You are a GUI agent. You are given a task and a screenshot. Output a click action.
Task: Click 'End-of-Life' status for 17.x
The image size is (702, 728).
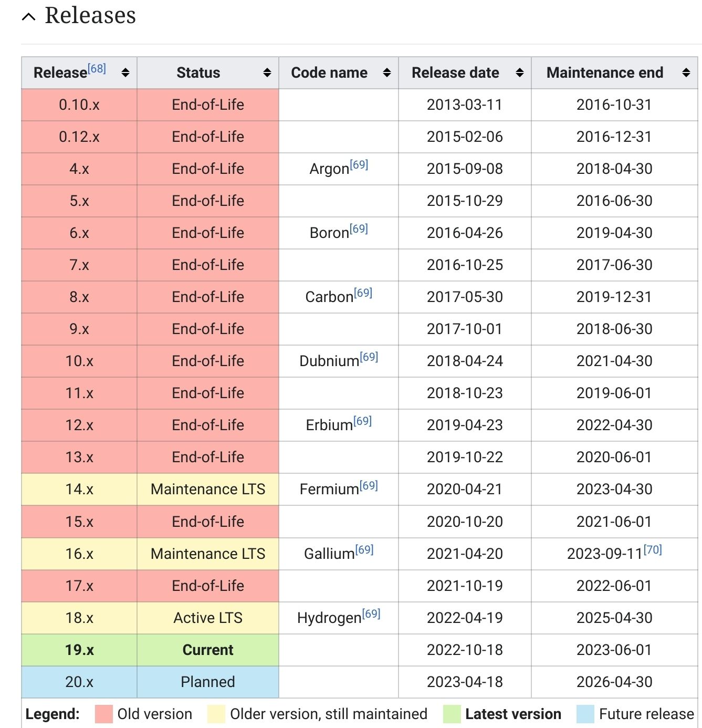click(x=208, y=586)
